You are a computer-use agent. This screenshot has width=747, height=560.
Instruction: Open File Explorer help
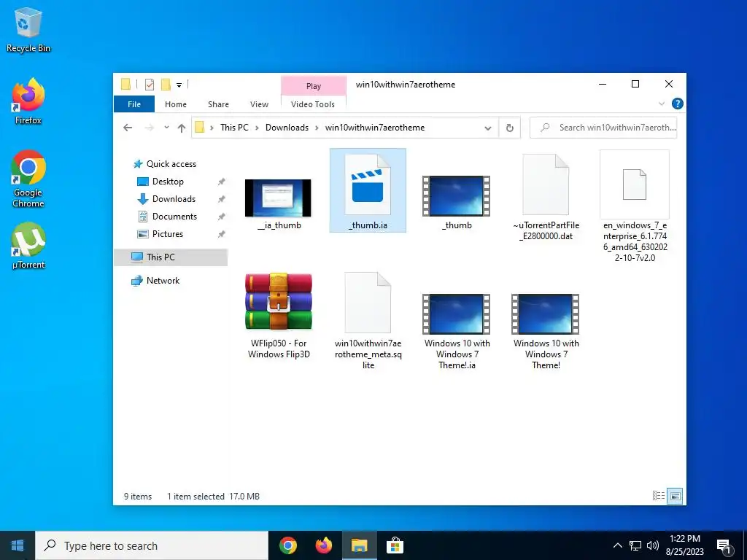coord(677,104)
